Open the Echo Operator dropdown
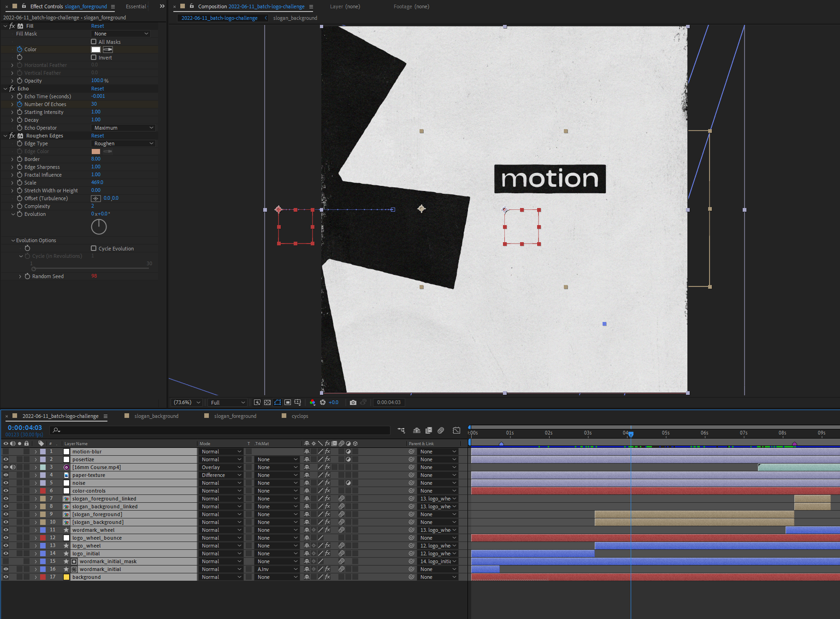The height and width of the screenshot is (619, 840). [x=123, y=128]
